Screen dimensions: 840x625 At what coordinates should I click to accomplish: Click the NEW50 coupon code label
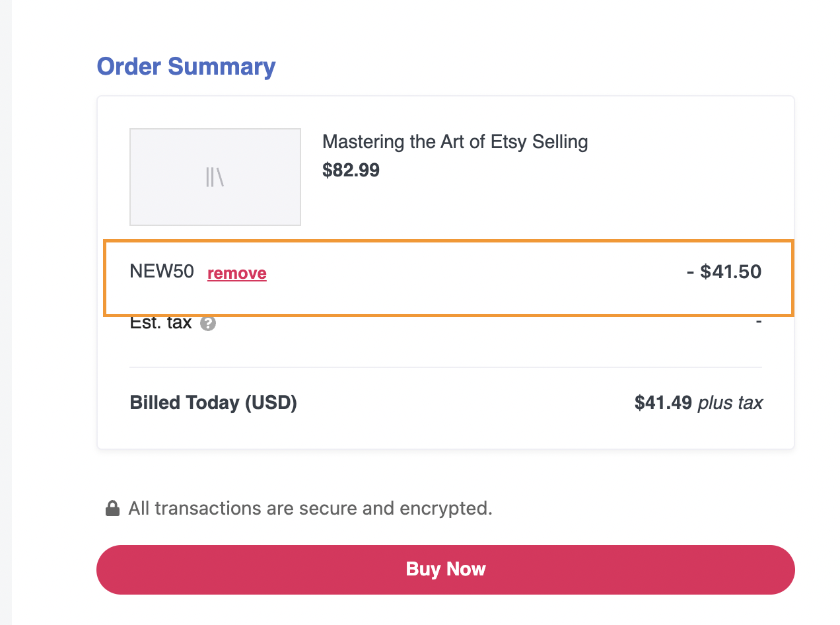pyautogui.click(x=162, y=272)
